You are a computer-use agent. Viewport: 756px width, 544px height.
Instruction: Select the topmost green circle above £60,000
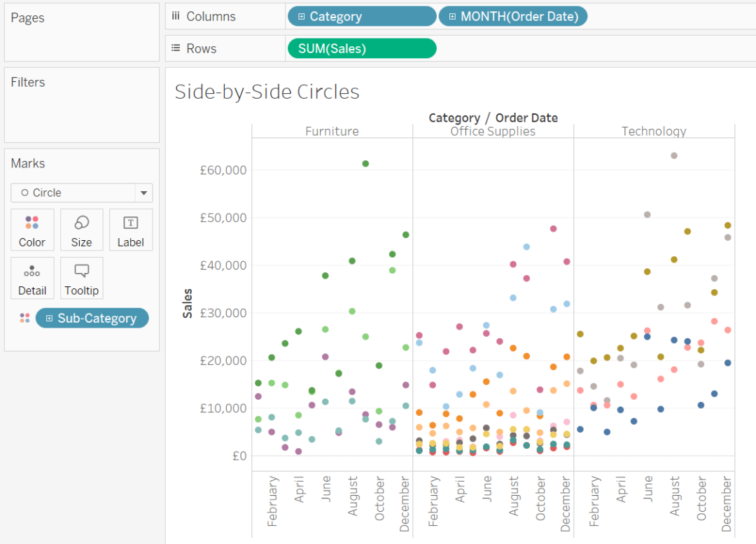click(x=365, y=162)
